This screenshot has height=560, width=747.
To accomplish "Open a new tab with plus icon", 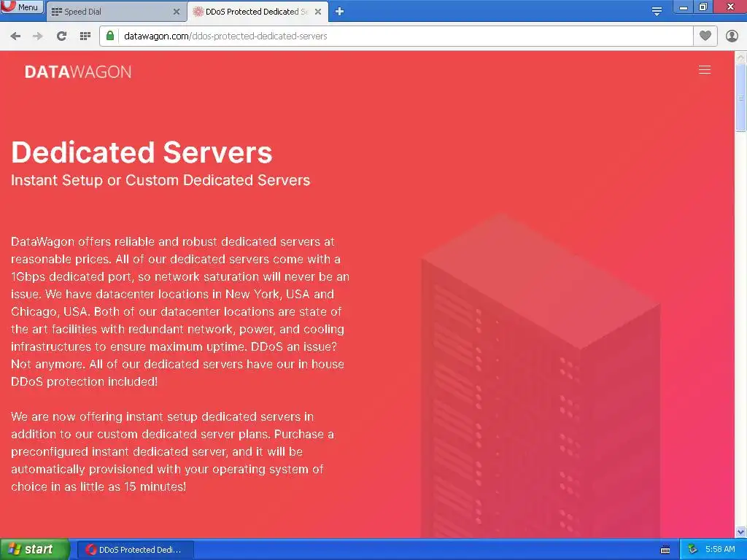I will 340,12.
